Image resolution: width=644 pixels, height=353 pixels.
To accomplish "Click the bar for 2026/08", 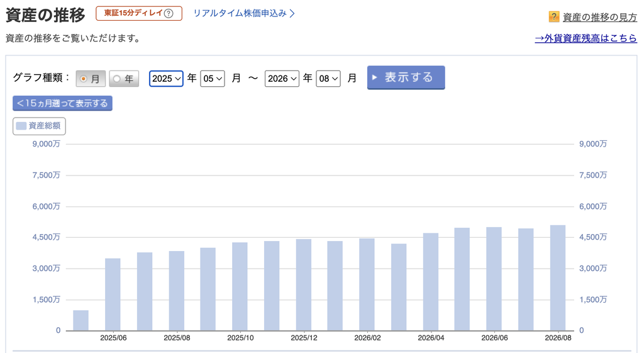I will [x=558, y=277].
